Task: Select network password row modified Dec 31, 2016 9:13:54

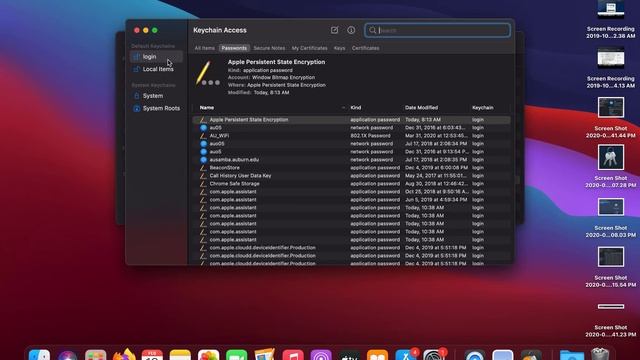Action: pyautogui.click(x=351, y=151)
